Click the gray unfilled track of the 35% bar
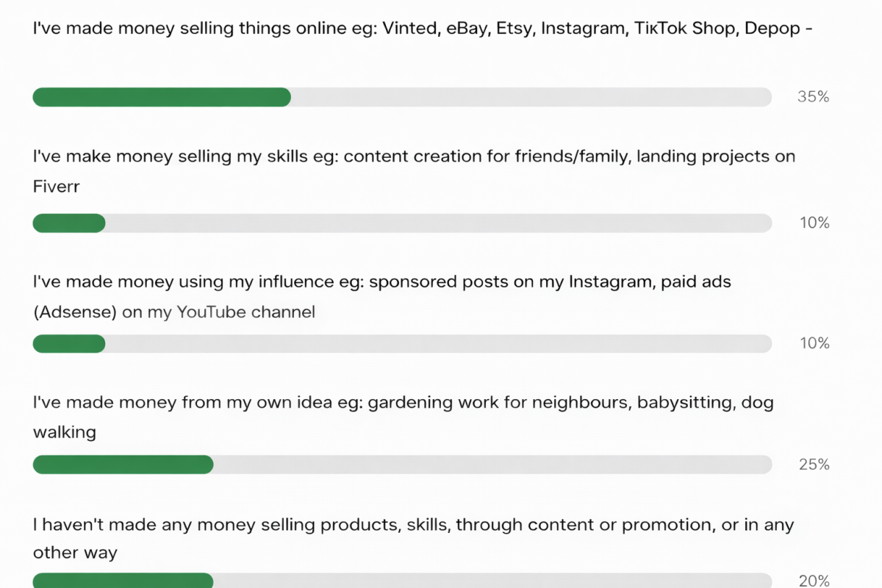The width and height of the screenshot is (882, 588). [x=531, y=97]
